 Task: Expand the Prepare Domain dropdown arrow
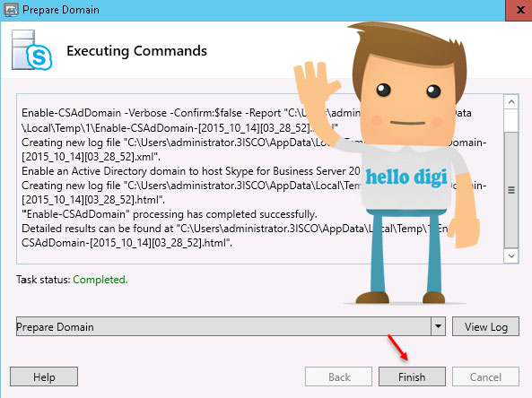(438, 326)
